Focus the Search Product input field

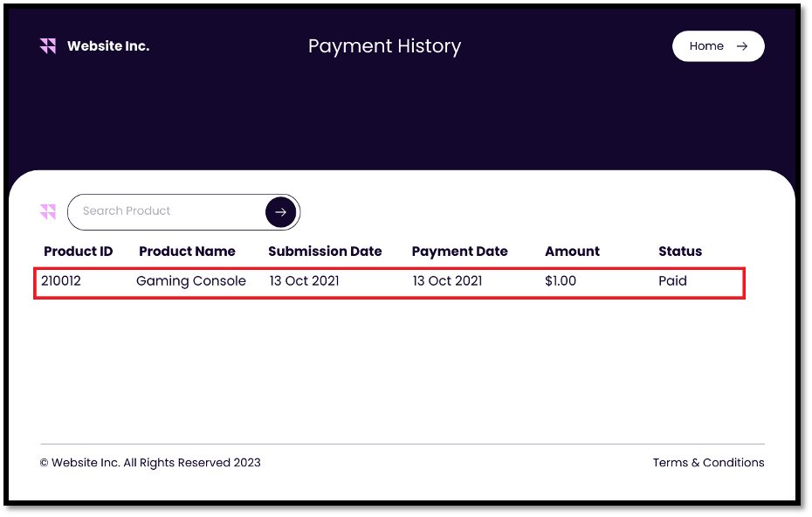166,211
